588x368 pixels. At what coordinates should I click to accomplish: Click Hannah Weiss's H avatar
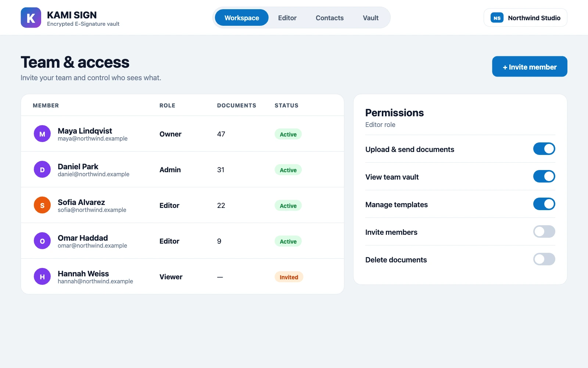pyautogui.click(x=42, y=277)
